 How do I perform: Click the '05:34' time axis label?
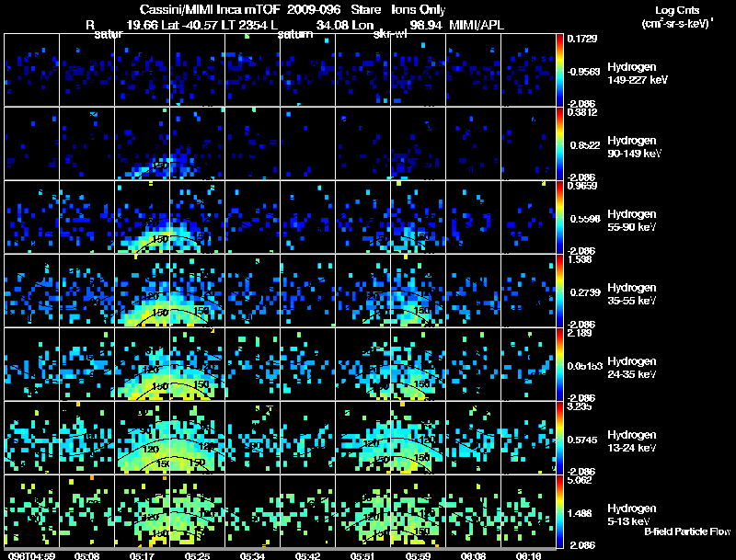tap(252, 556)
